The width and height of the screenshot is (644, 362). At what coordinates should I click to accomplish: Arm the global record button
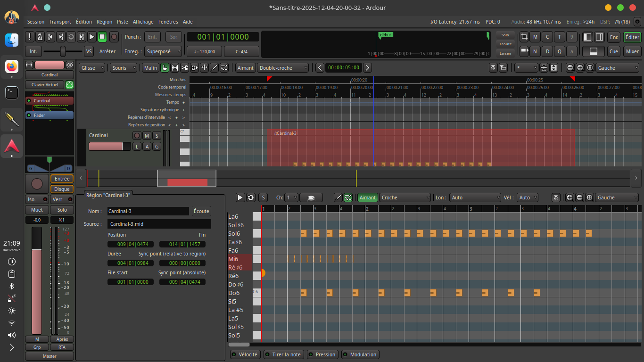coord(114,37)
